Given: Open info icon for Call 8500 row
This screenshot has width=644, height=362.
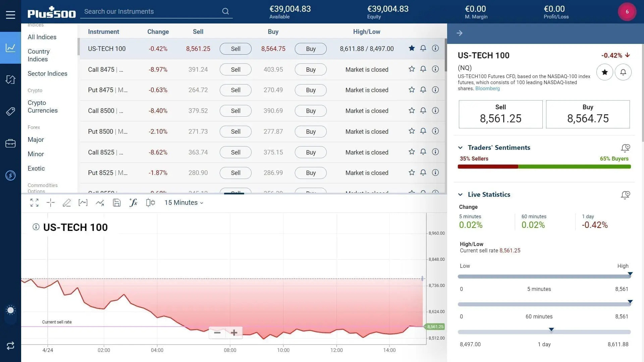Looking at the screenshot, I should (435, 111).
